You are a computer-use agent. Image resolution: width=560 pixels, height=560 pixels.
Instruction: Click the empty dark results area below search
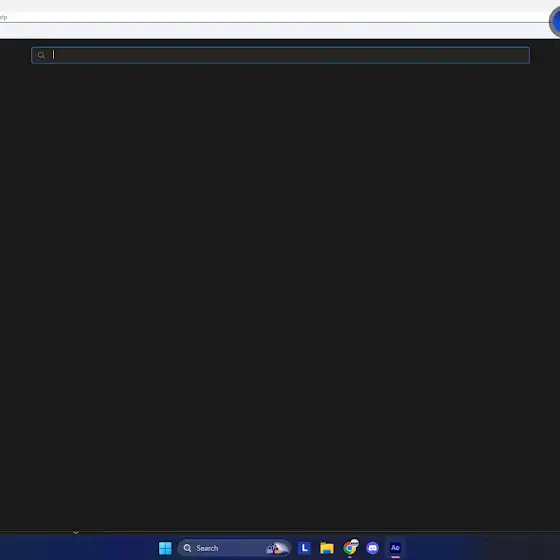pos(280,296)
